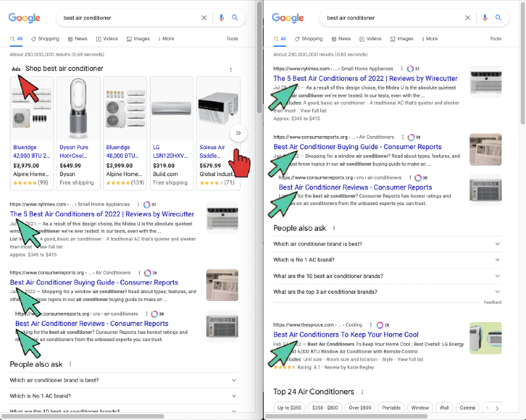This screenshot has width=526, height=420.
Task: Click the Wirecutter result thumbnail in right window
Action: pos(485,82)
